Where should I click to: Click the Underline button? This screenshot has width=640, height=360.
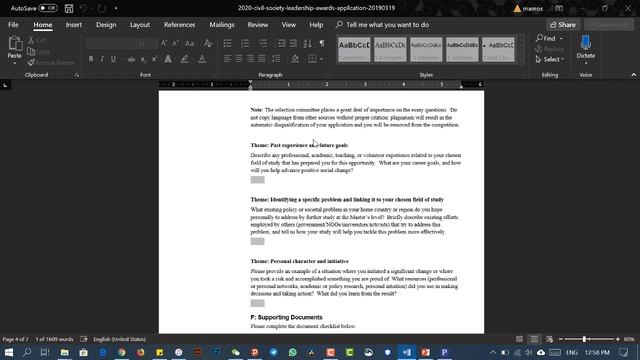(113, 59)
